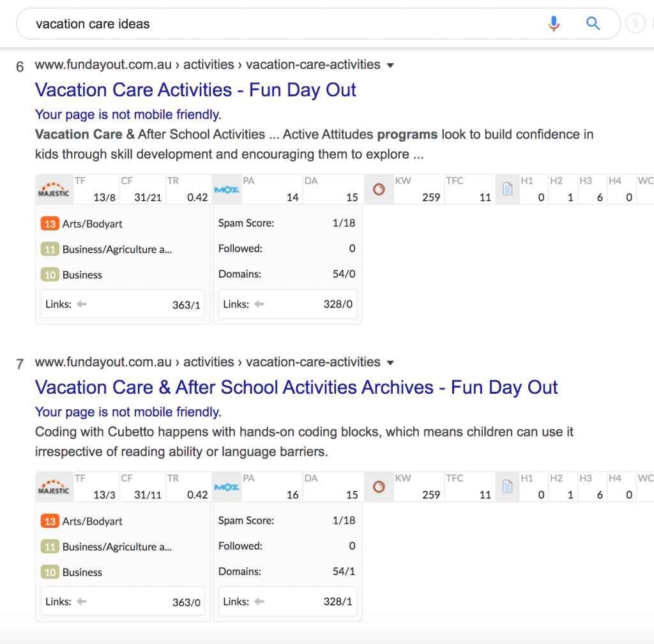Click the Majestic logo in result 7 metrics bar

[x=54, y=487]
